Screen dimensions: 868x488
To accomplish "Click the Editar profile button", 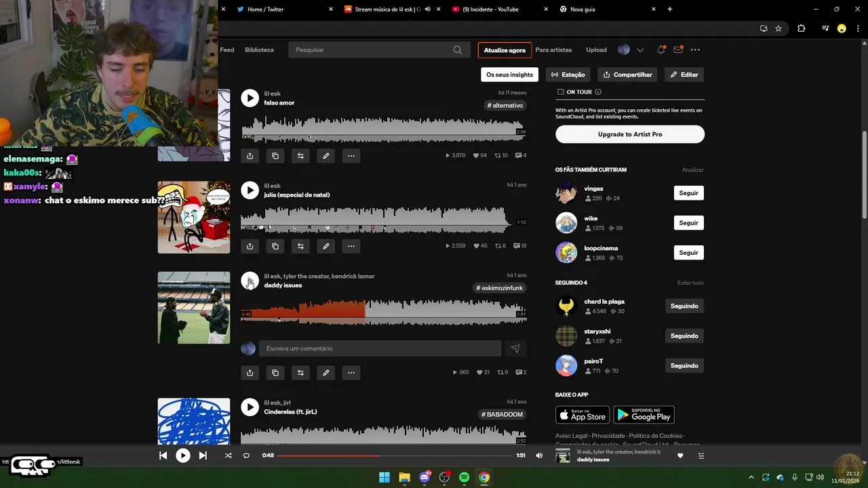I will [x=684, y=75].
